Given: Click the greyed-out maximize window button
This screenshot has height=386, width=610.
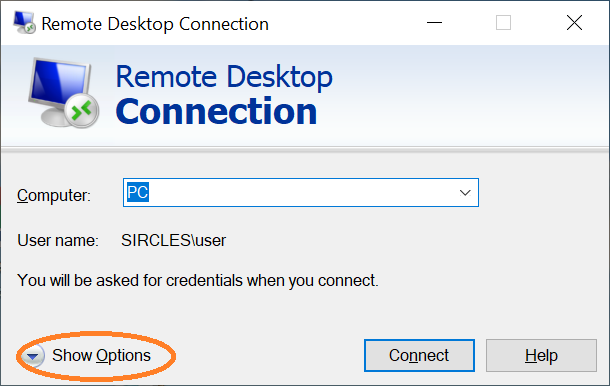Looking at the screenshot, I should (x=503, y=23).
